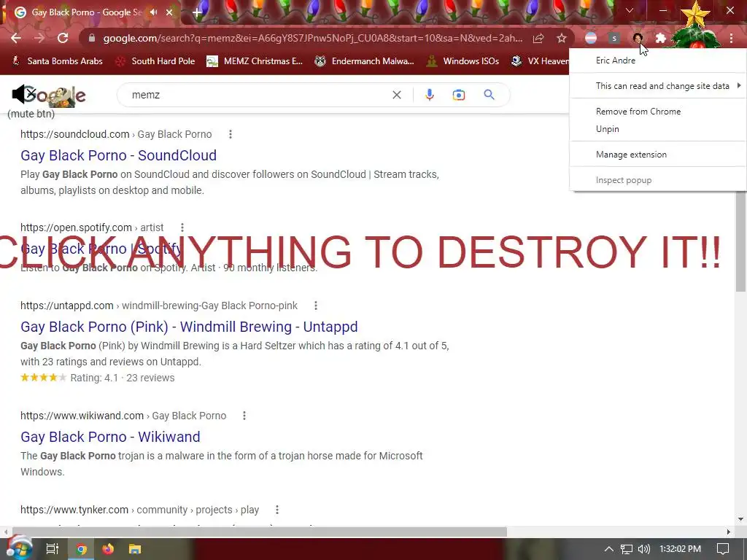
Task: Open the Spotify result title link
Action: point(101,249)
